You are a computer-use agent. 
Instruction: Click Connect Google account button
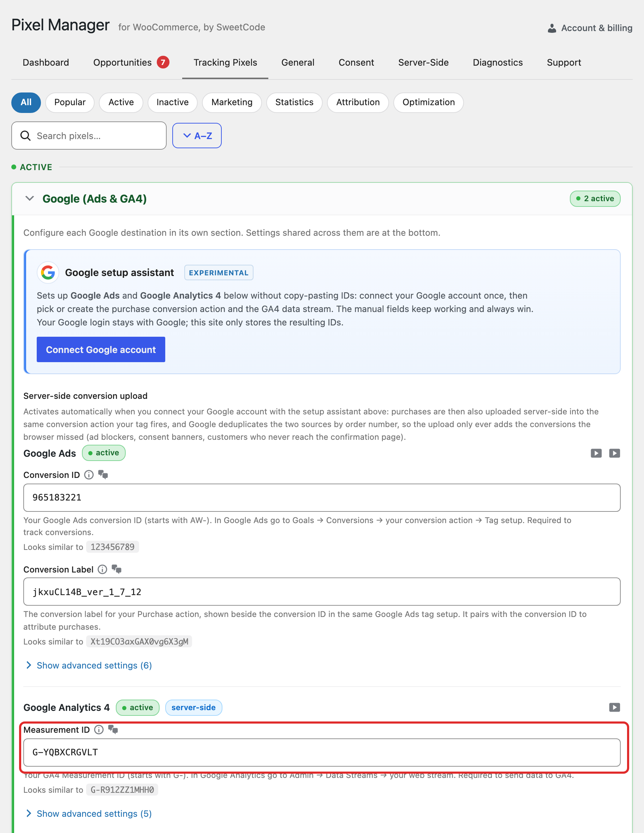101,349
